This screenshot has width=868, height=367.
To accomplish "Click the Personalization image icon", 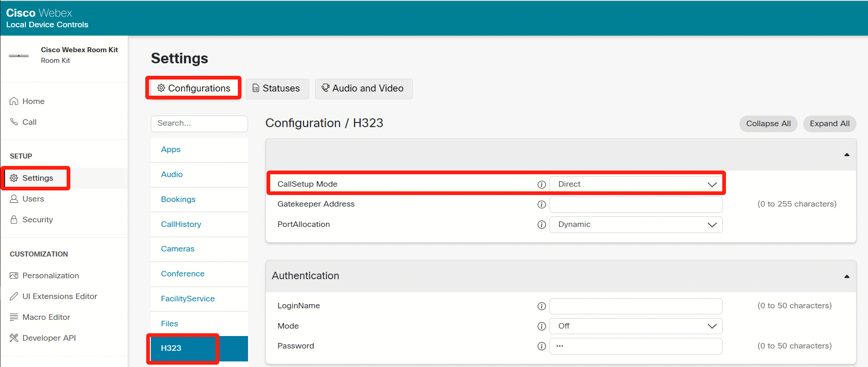I will pyautogui.click(x=14, y=275).
